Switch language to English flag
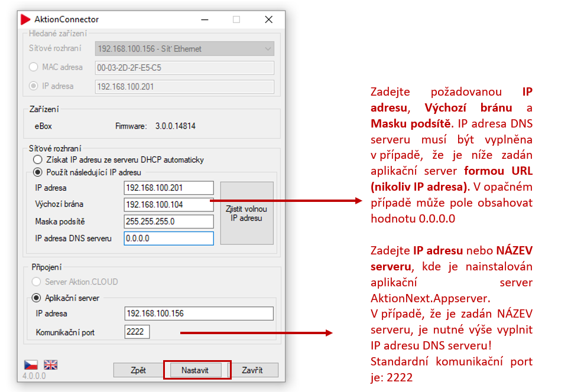The width and height of the screenshot is (571, 392). point(51,364)
